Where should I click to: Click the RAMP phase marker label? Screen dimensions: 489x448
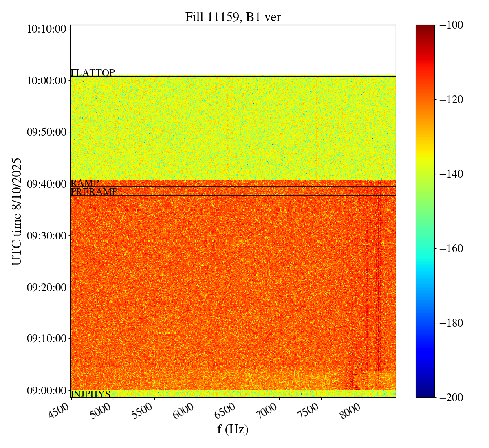click(85, 183)
